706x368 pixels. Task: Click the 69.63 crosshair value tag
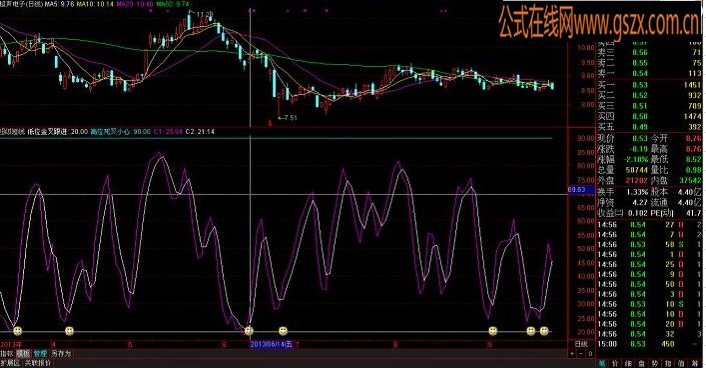[x=580, y=190]
